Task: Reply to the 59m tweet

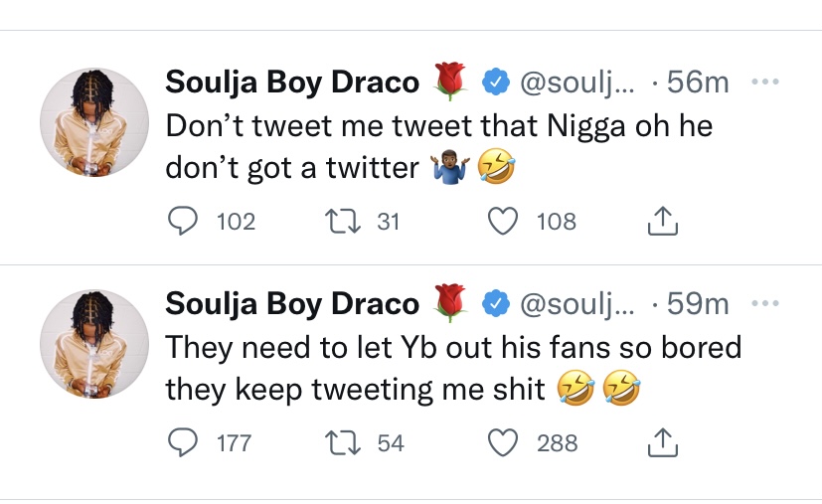Action: (x=183, y=442)
